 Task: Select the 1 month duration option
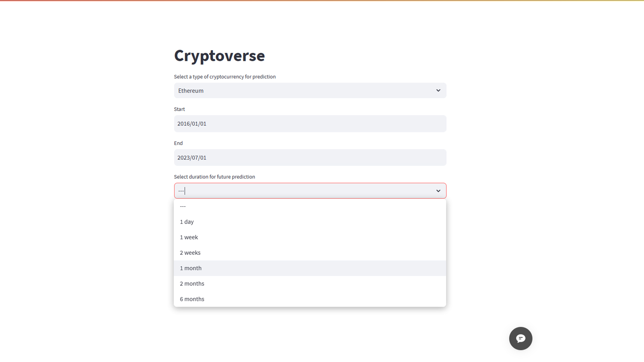[191, 268]
